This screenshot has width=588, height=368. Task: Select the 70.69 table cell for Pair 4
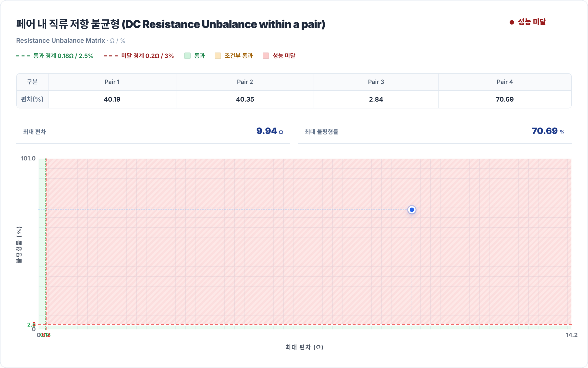click(505, 99)
